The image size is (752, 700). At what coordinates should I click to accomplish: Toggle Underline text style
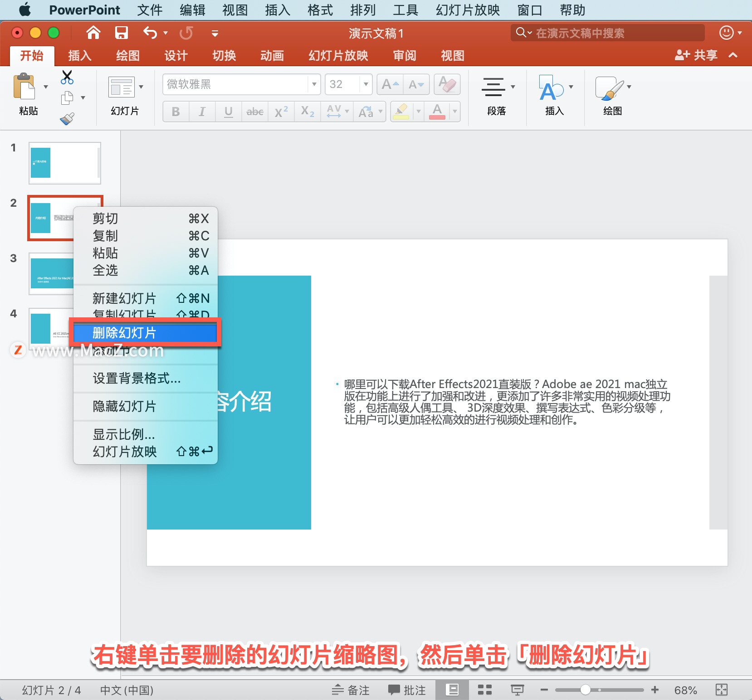(x=228, y=112)
